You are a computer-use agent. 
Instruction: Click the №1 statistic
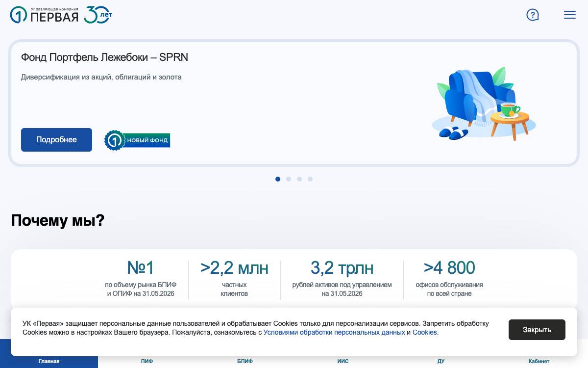(x=141, y=268)
